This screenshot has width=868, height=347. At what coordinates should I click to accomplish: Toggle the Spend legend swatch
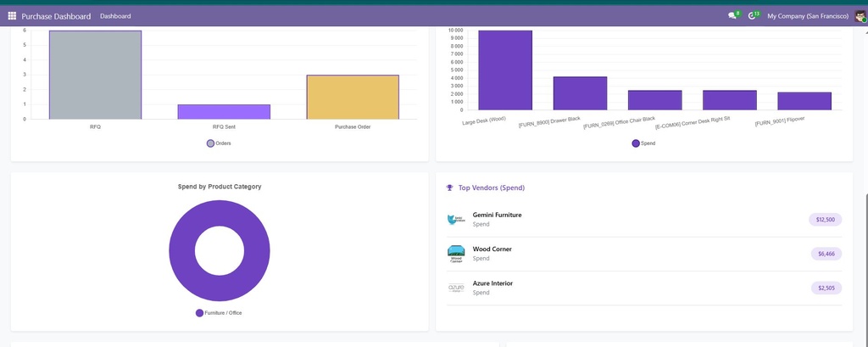636,143
